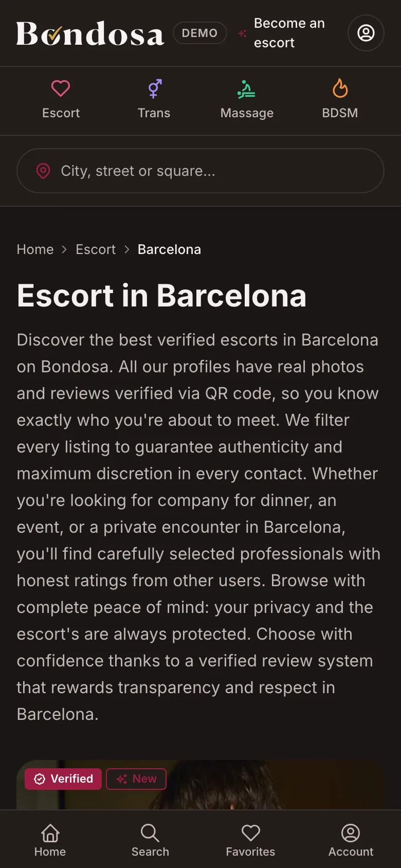Image resolution: width=401 pixels, height=868 pixels.
Task: Click the Verified badge on profile card
Action: pyautogui.click(x=63, y=779)
